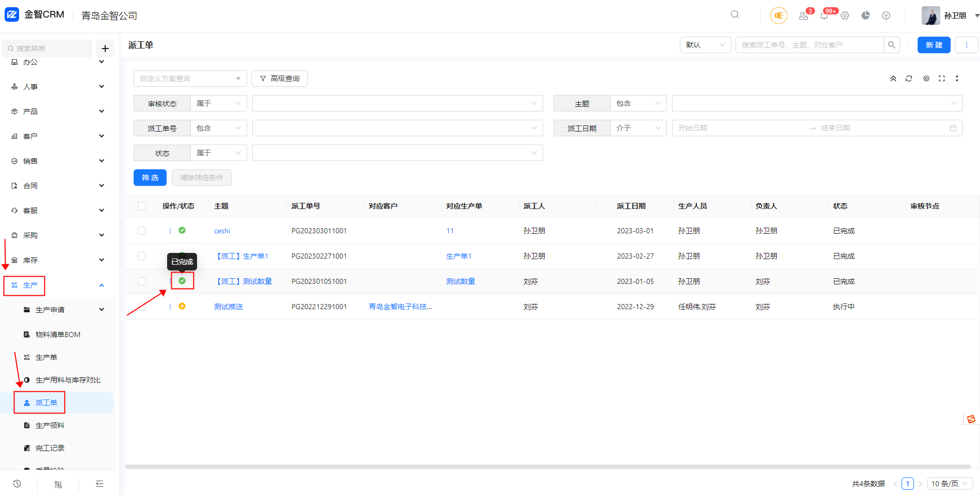This screenshot has height=495, width=980.
Task: Click the search magnifier icon in top bar
Action: [x=735, y=15]
